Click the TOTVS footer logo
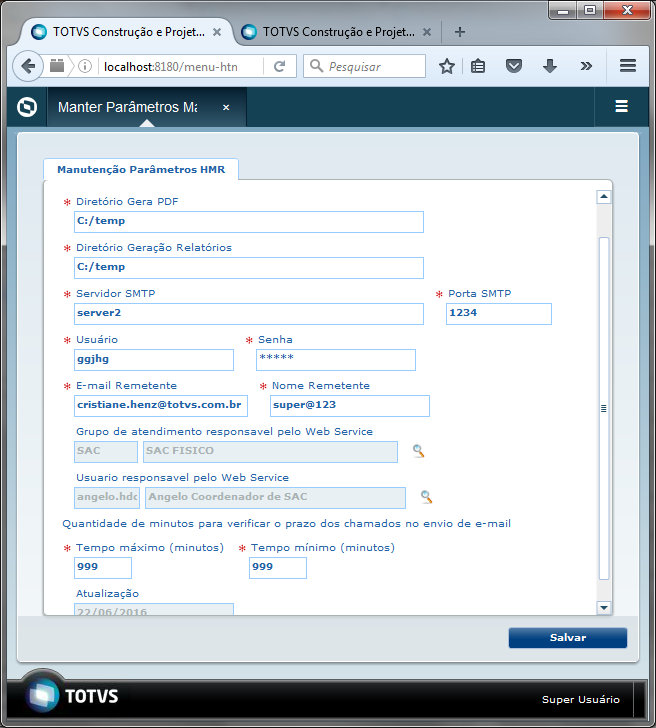The width and height of the screenshot is (656, 728). click(x=73, y=696)
